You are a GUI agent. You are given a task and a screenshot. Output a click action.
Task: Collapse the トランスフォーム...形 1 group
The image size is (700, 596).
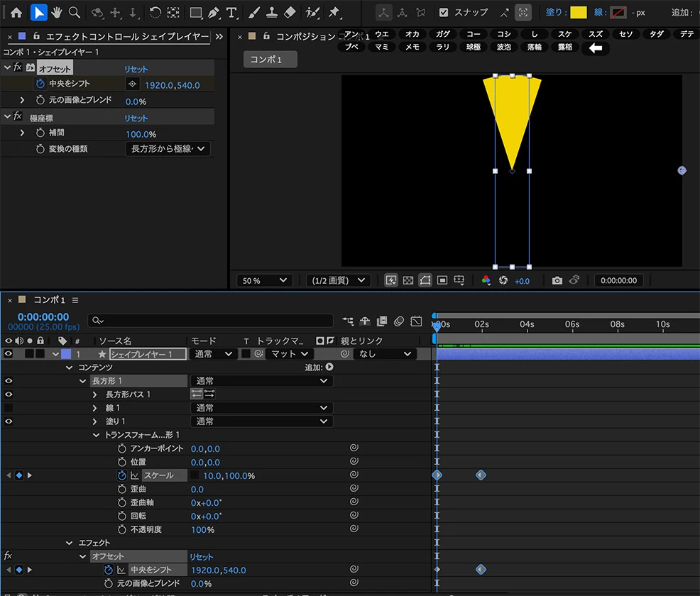coord(96,435)
